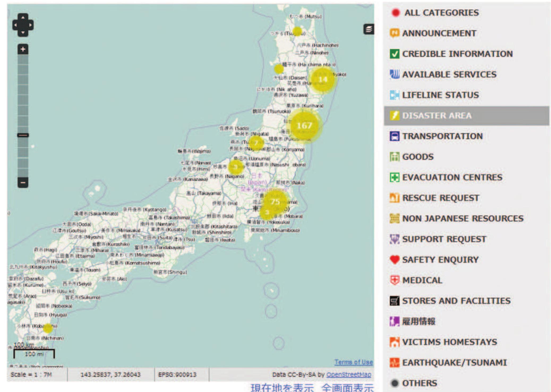This screenshot has width=551, height=392.
Task: Deselect the highlighted DISASTER AREA filter
Action: point(395,116)
